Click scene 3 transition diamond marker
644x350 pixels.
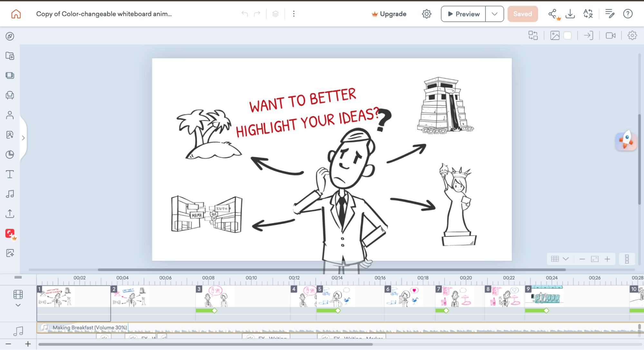point(215,311)
